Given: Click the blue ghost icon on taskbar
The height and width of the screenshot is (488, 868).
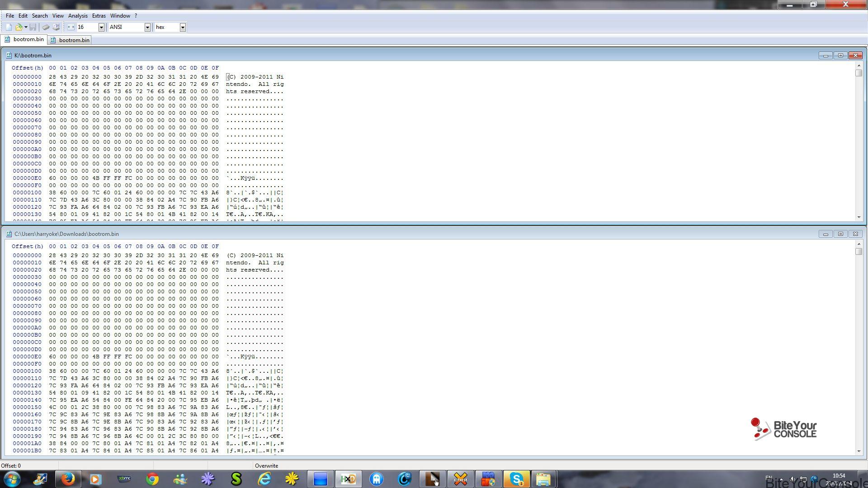Looking at the screenshot, I should click(377, 479).
